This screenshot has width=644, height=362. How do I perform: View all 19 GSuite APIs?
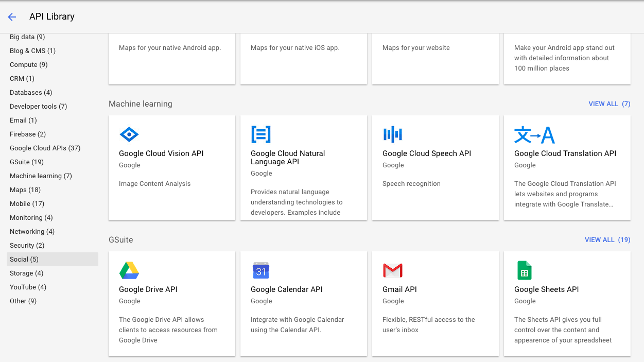[607, 240]
